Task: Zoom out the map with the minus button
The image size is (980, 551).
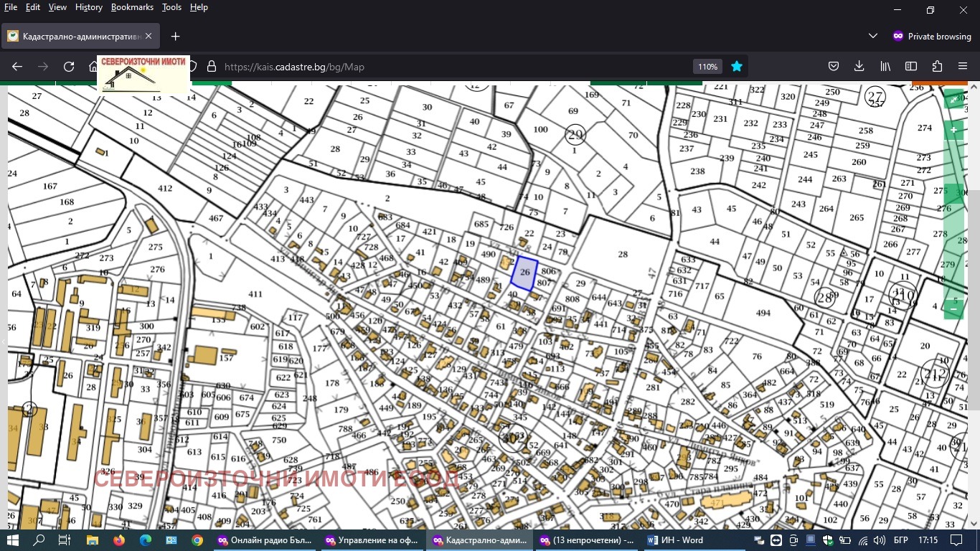Action: 953,309
